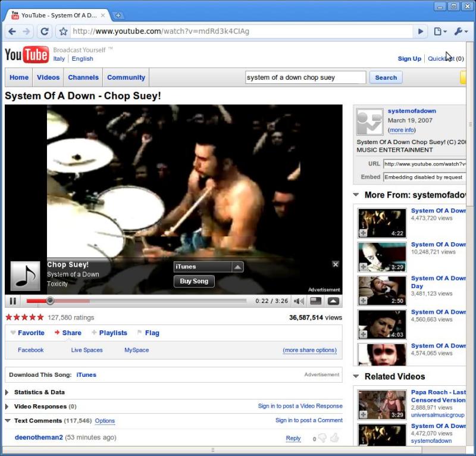This screenshot has width=476, height=456.
Task: Open the wrench settings menu
Action: (461, 32)
